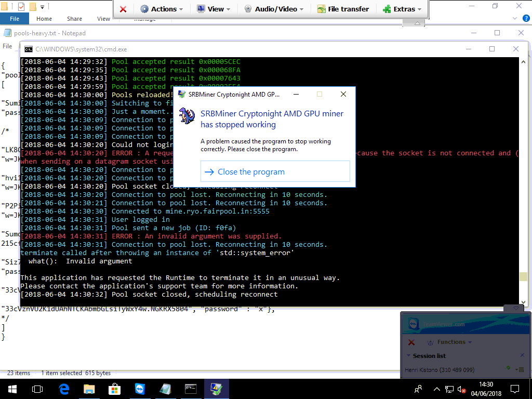Open the Functions dropdown in TeamViewer panel
Image resolution: width=532 pixels, height=399 pixels.
coord(449,342)
